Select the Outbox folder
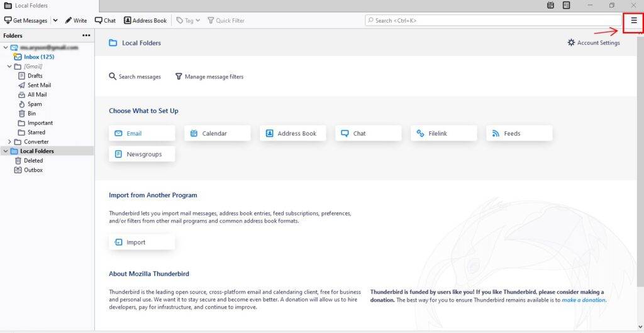 [x=33, y=170]
